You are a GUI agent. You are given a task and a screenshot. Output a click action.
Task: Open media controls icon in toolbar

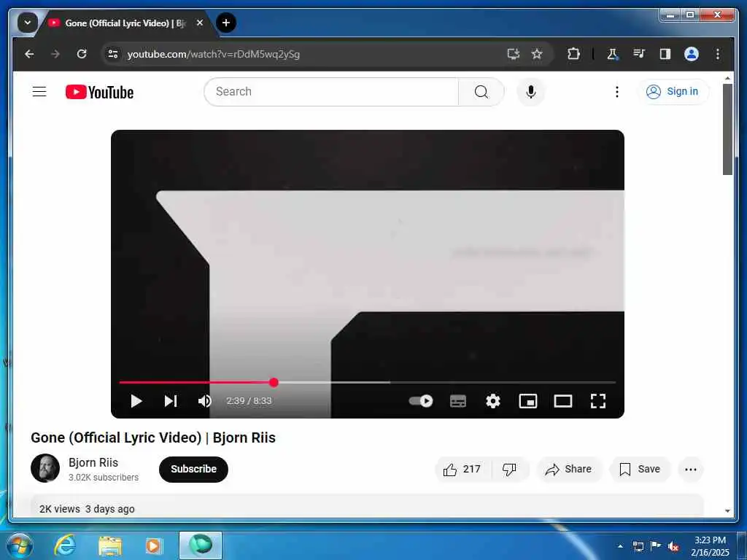pos(639,54)
